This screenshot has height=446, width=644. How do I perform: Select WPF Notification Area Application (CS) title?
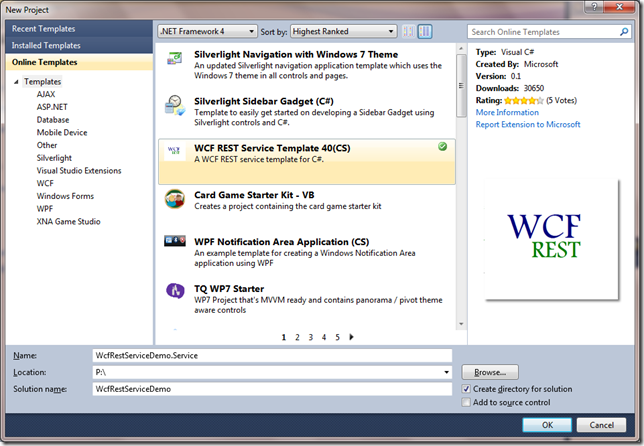tap(282, 241)
